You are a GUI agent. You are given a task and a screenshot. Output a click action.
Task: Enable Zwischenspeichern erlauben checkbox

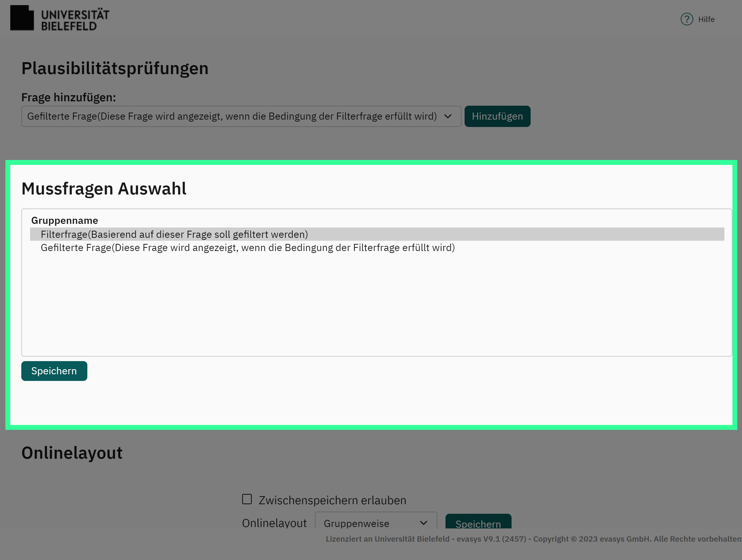pos(247,499)
